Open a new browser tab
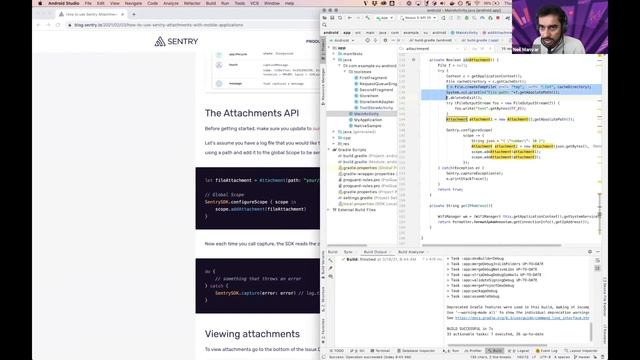Screen dimensions: 640x360 pos(133,14)
